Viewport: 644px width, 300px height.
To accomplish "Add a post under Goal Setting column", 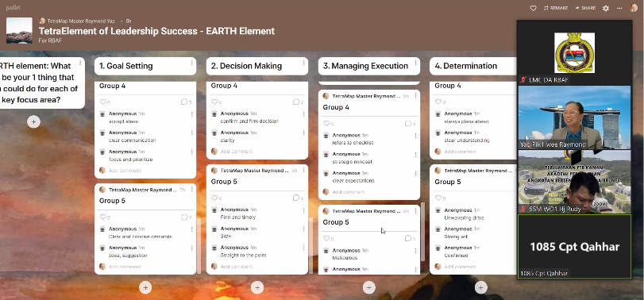I will tap(145, 287).
